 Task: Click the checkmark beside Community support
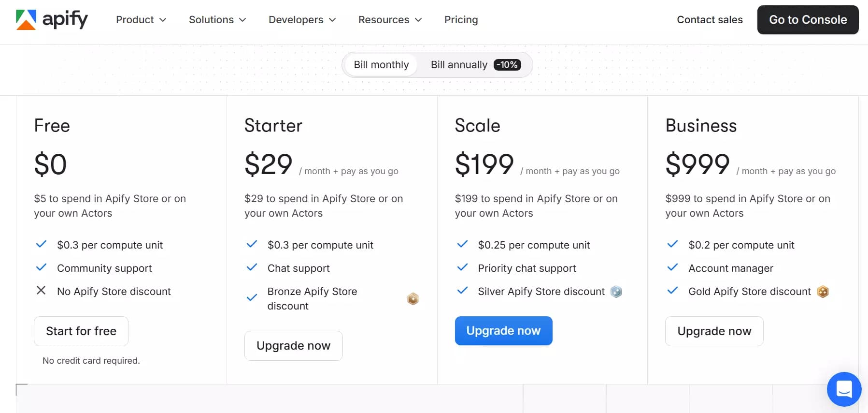click(41, 267)
